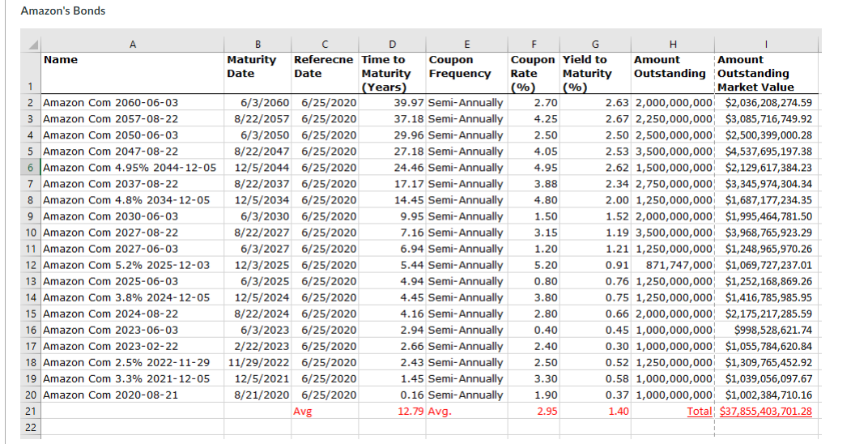Select column G header

coord(595,45)
